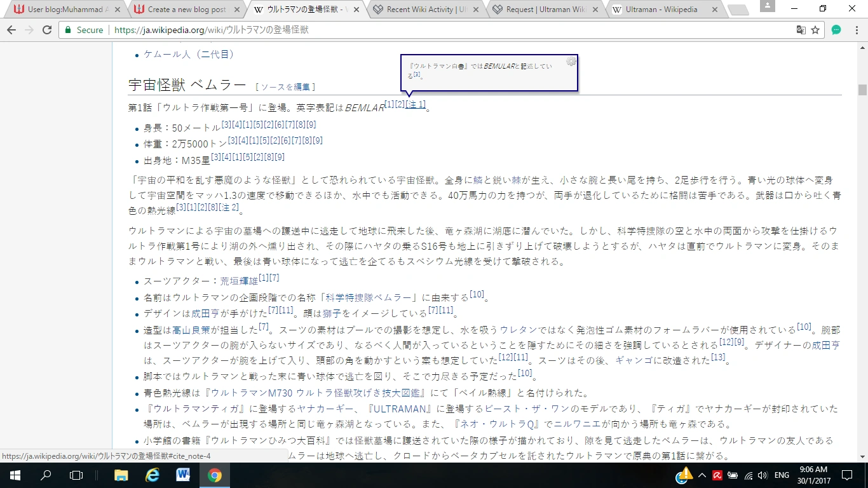Open the ウレタン link
Viewport: 868px width, 488px height.
coord(519,330)
